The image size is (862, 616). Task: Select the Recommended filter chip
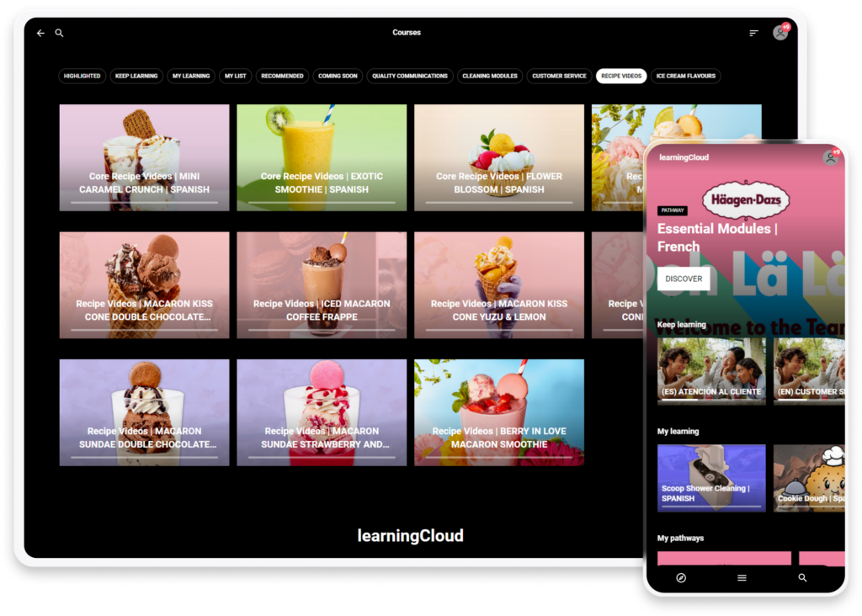[282, 76]
